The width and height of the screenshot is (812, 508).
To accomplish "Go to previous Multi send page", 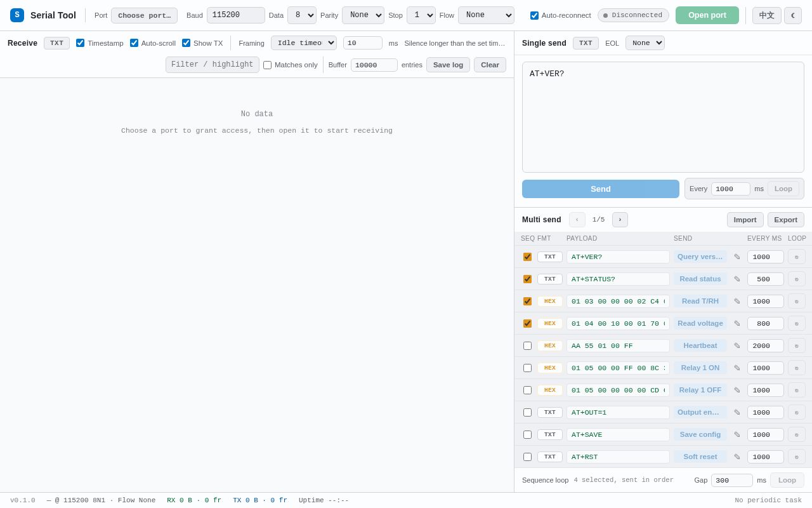I will (577, 220).
